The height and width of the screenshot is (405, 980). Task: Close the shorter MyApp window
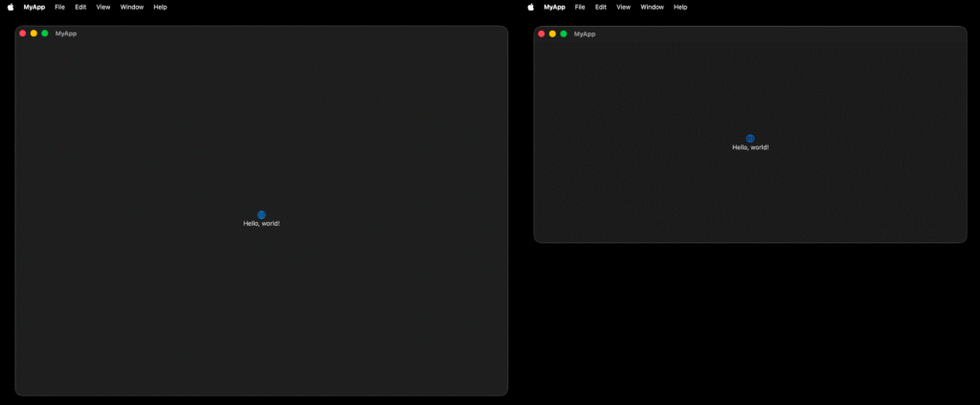click(542, 34)
